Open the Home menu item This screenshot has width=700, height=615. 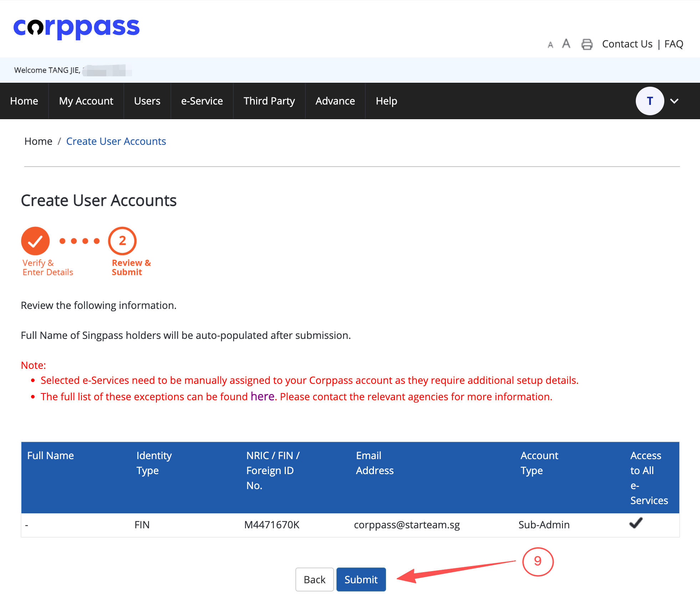(24, 101)
